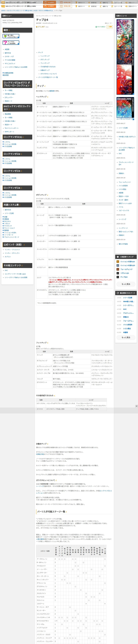Click the だれでも歓迎! lock icon
Screen dimensions: 138x644
(96, 27)
